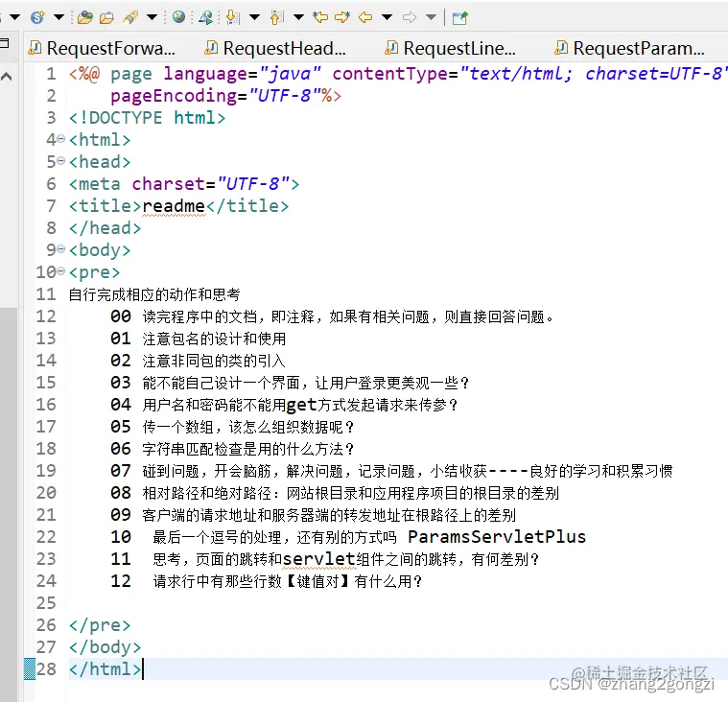Click the RequestParam... tab Java file icon
728x702 pixels.
point(561,47)
